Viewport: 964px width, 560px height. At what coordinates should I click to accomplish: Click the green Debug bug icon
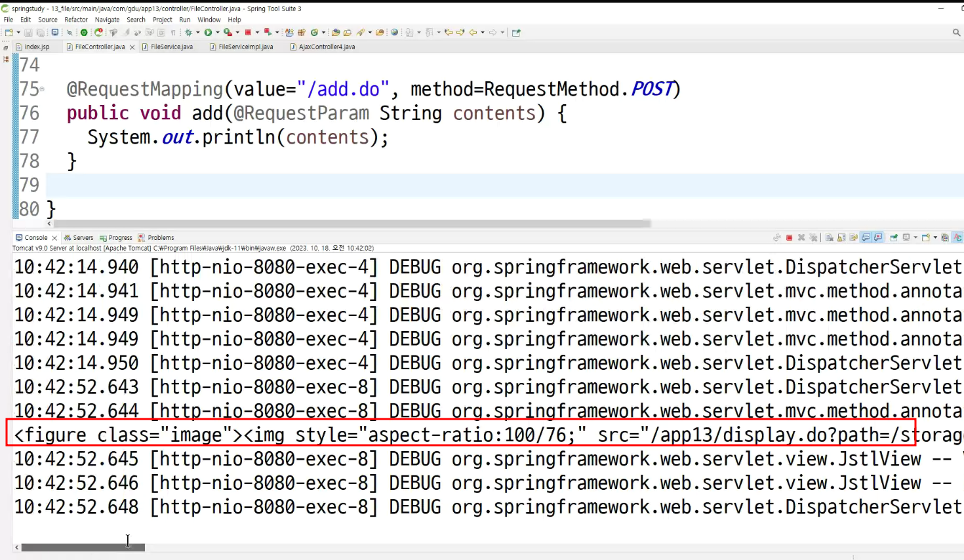point(188,32)
